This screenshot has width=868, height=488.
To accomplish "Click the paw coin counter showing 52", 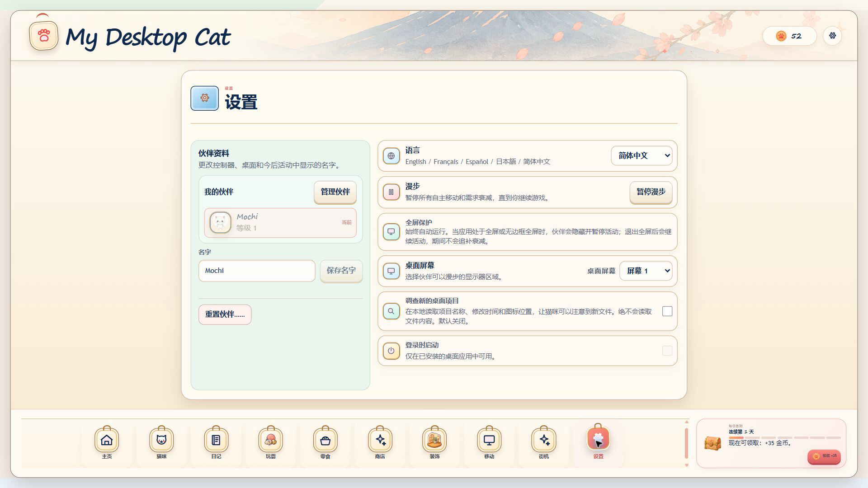I will [x=789, y=36].
